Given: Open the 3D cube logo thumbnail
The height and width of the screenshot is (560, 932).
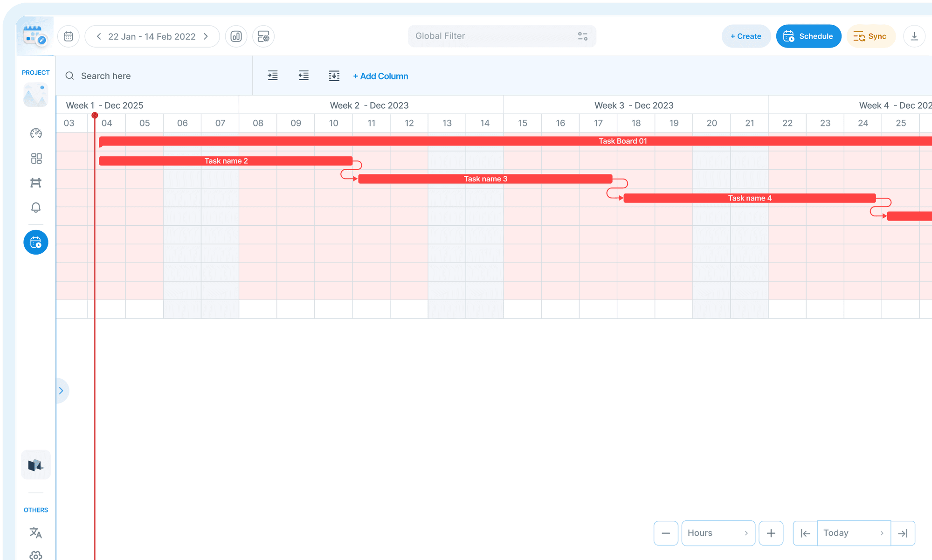Looking at the screenshot, I should 36,464.
